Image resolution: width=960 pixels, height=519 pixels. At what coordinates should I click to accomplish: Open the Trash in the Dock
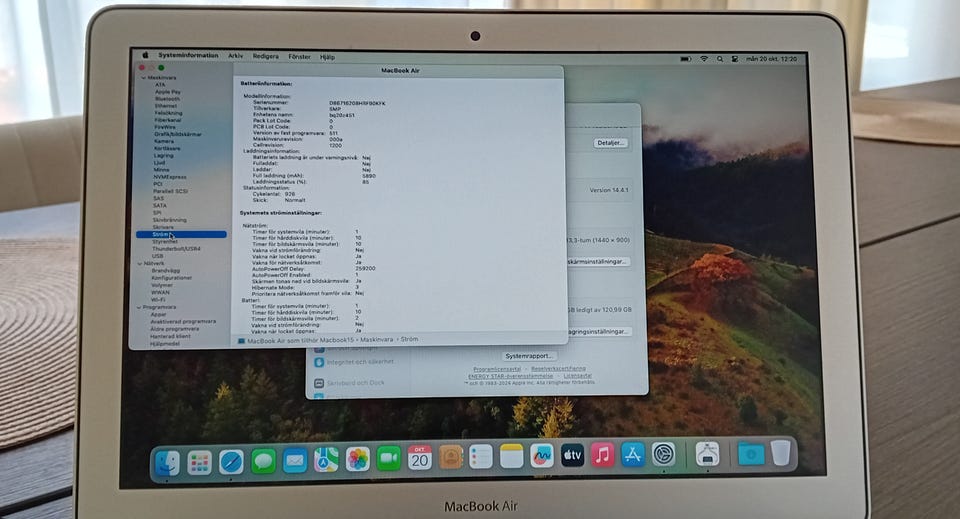pos(781,453)
